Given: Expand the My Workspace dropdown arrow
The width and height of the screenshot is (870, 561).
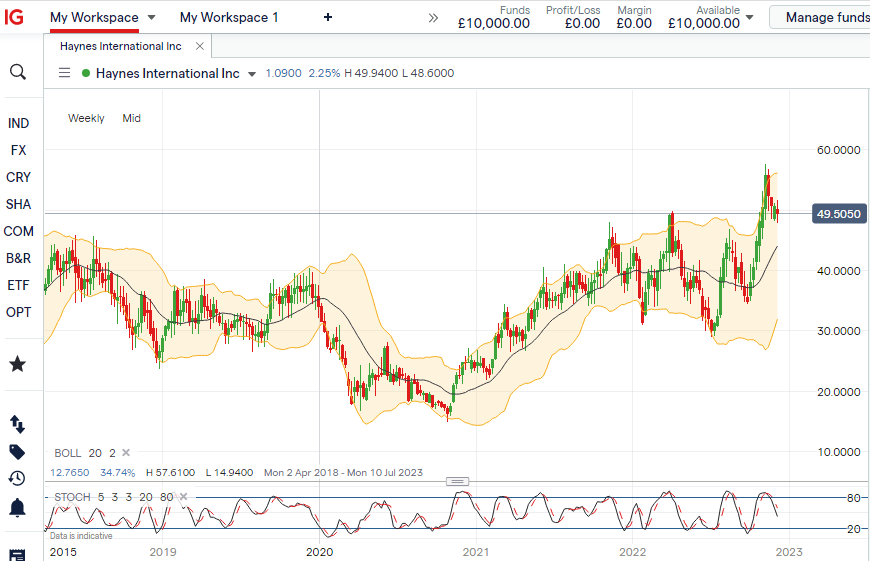Looking at the screenshot, I should point(151,17).
